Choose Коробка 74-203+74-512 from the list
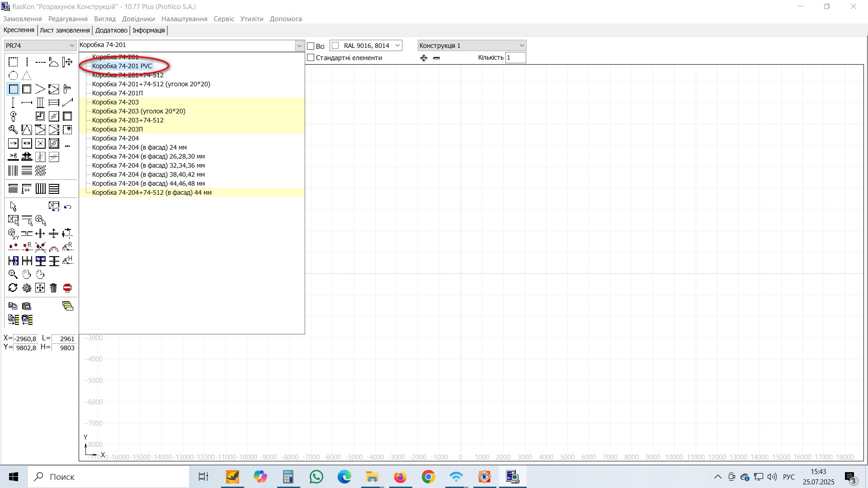Screen dimensions: 868x488 [128, 120]
